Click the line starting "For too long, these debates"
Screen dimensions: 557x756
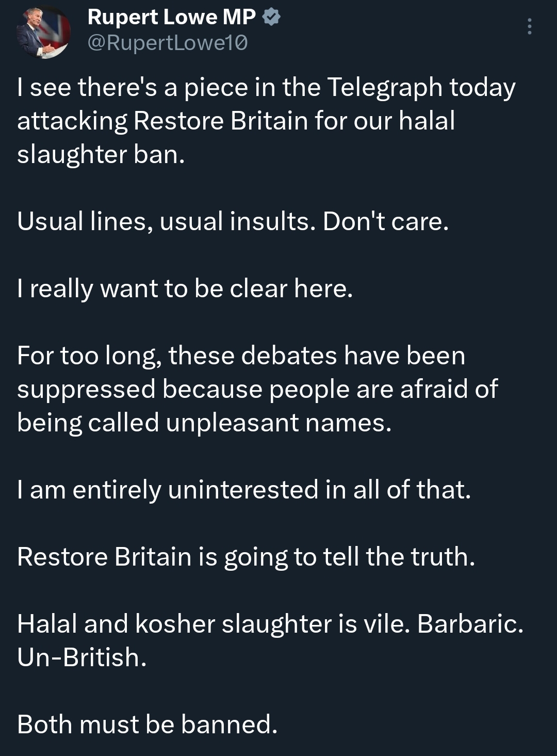tap(241, 356)
